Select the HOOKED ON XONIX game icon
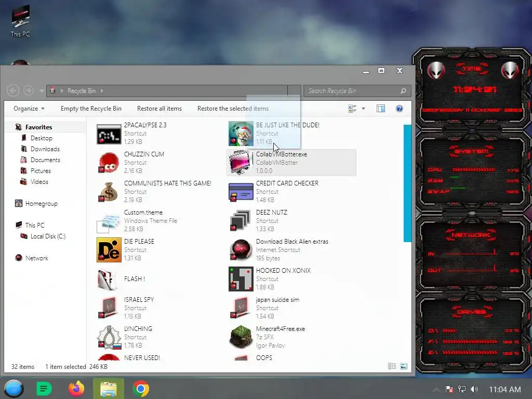The width and height of the screenshot is (532, 399). tap(241, 279)
